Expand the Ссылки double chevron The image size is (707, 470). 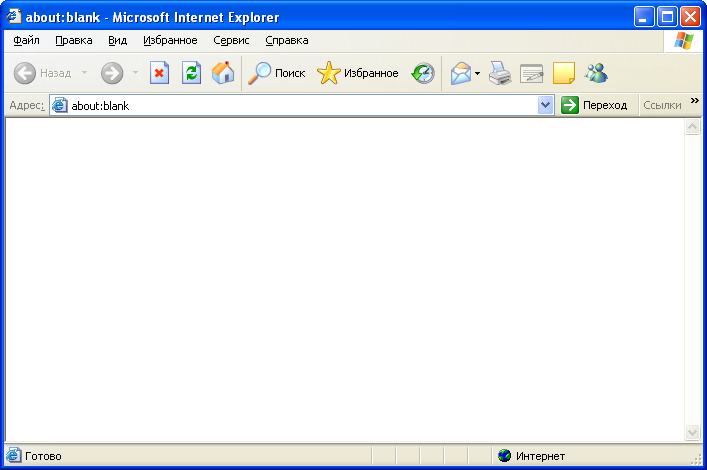pos(695,101)
